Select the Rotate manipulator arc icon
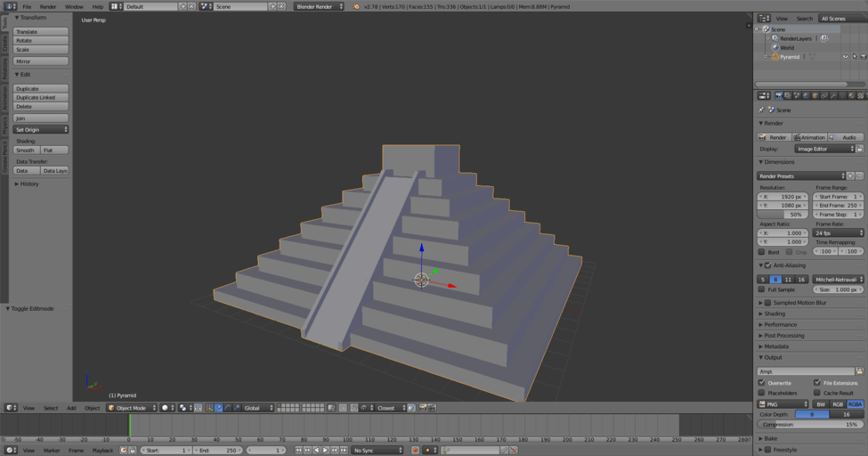 point(228,408)
